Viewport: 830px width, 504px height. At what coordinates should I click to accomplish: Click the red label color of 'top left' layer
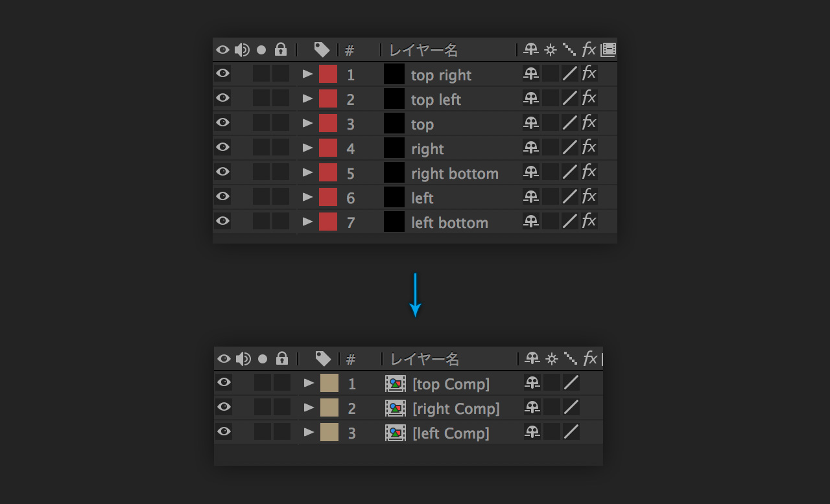point(328,98)
